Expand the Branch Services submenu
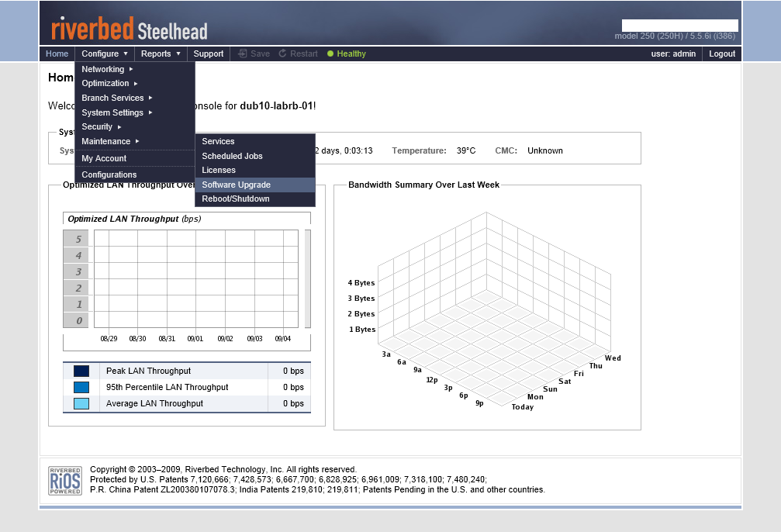The height and width of the screenshot is (532, 781). 135,98
